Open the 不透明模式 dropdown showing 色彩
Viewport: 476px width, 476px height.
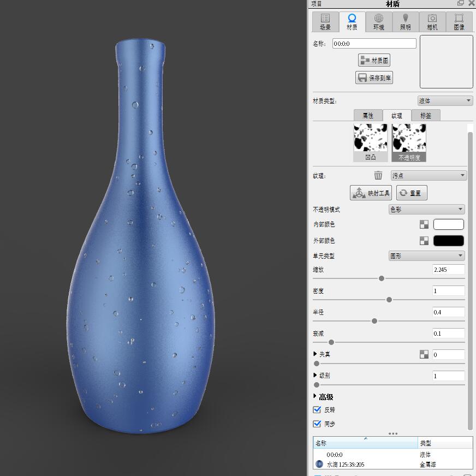426,209
